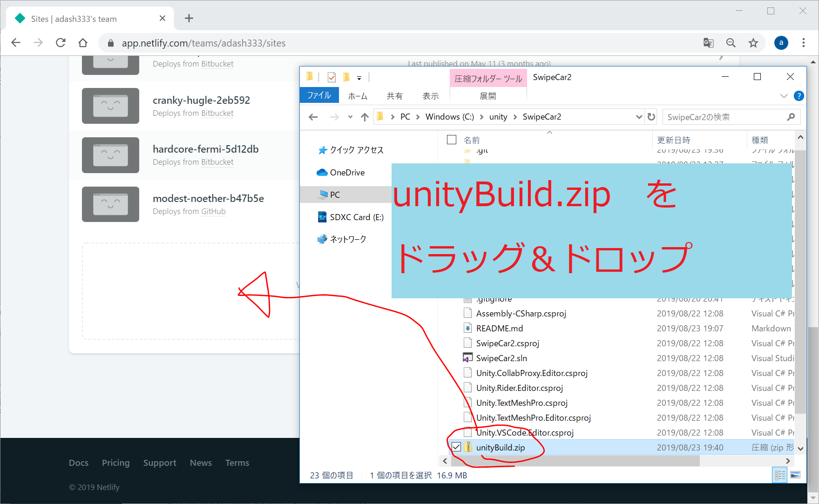This screenshot has height=504, width=819.
Task: Select SDXC Card (E:) in navigation pane
Action: (351, 217)
